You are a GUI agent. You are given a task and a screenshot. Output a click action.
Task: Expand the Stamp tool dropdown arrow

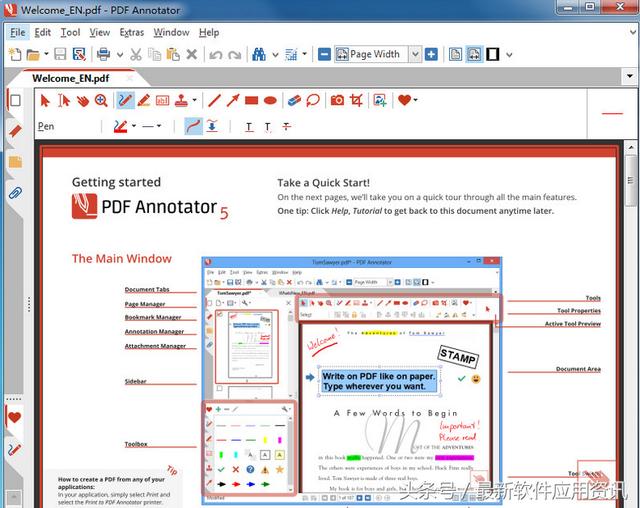point(194,100)
